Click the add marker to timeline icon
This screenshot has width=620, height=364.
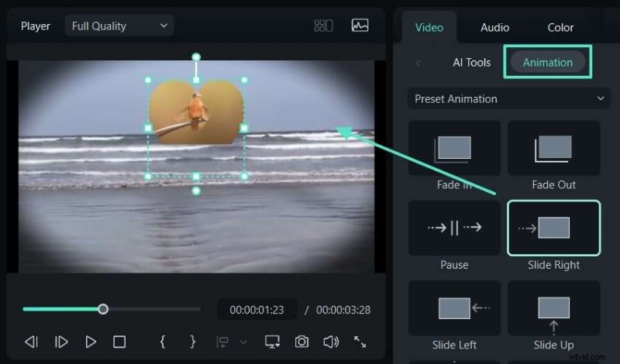coord(222,342)
